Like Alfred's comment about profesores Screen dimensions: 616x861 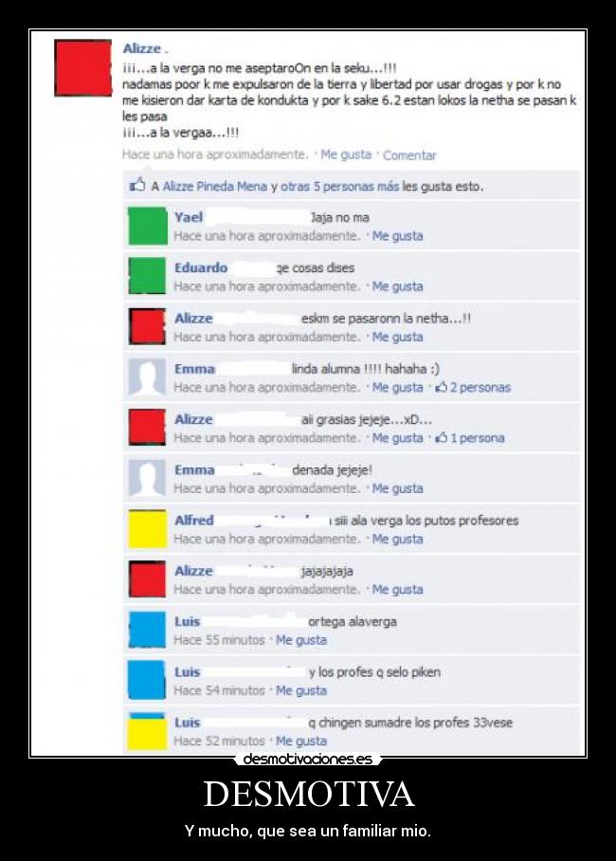[397, 540]
